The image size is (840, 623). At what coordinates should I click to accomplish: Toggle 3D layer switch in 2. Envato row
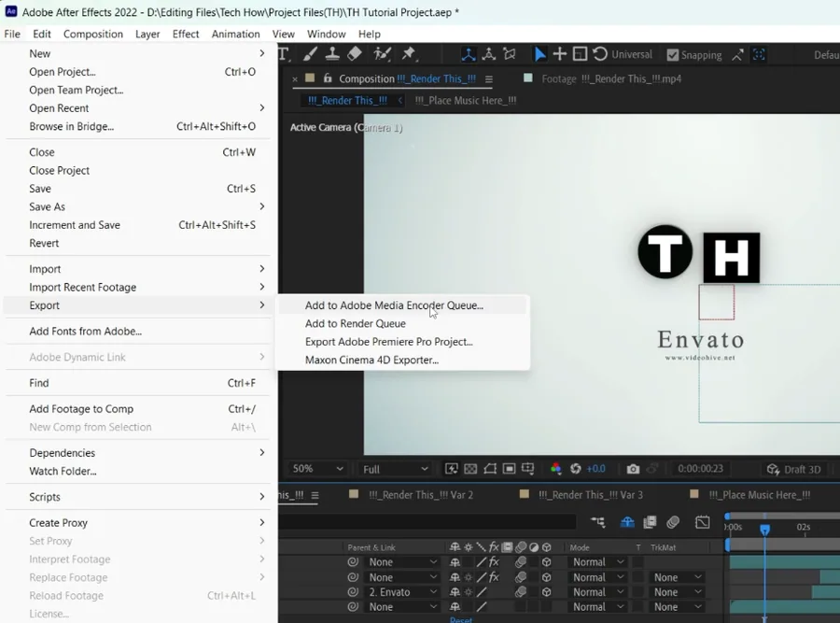pos(546,592)
